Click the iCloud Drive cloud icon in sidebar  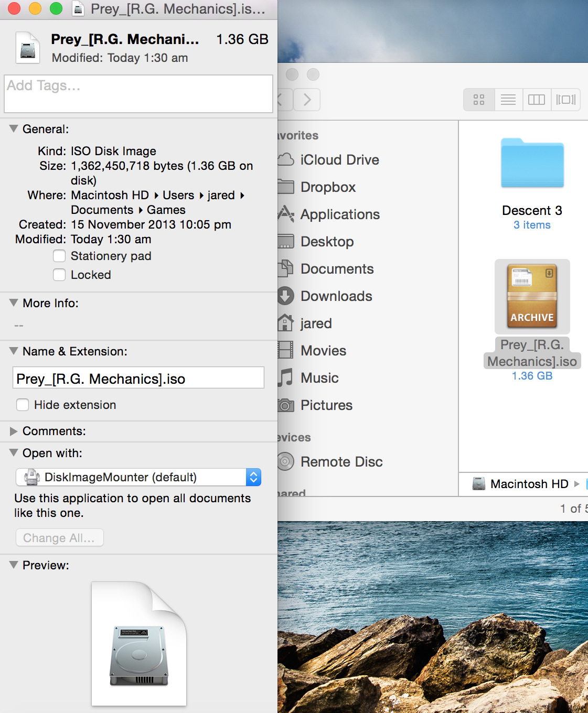pyautogui.click(x=286, y=159)
